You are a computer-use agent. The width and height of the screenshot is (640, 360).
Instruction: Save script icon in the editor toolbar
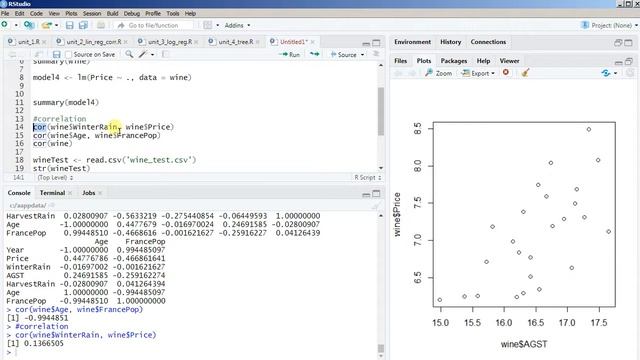[x=57, y=54]
